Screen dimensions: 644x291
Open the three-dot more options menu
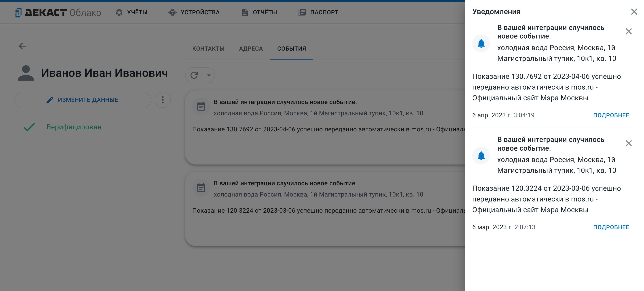click(163, 100)
